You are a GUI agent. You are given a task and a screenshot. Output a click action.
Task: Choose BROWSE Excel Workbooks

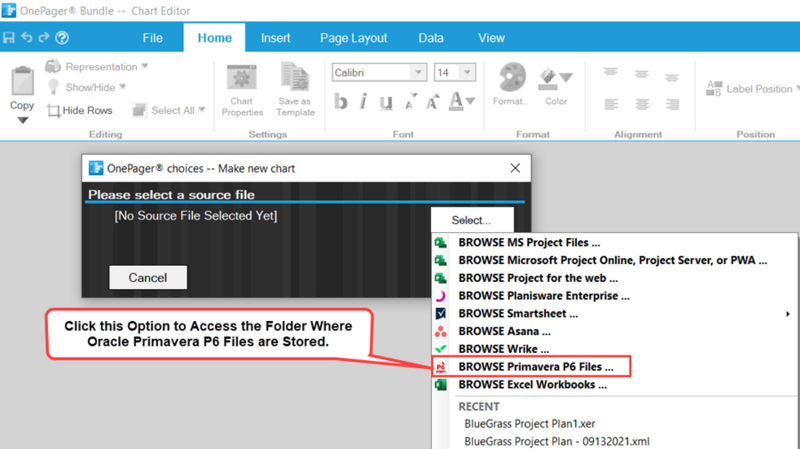[614, 385]
